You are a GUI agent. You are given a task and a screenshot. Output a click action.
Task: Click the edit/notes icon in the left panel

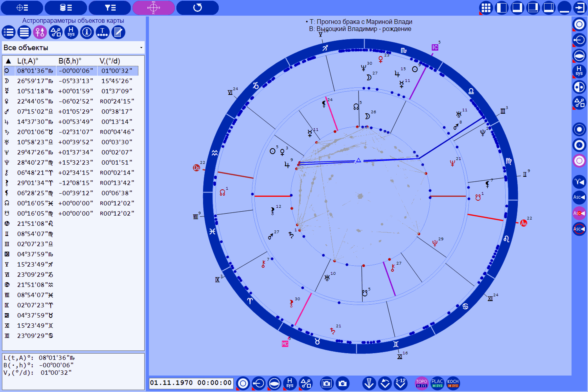(x=118, y=32)
